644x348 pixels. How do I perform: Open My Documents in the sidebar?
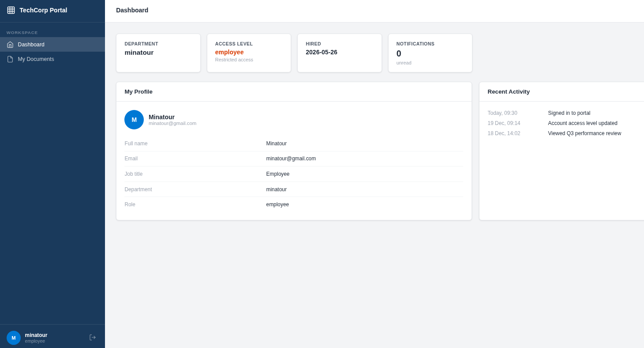52,59
